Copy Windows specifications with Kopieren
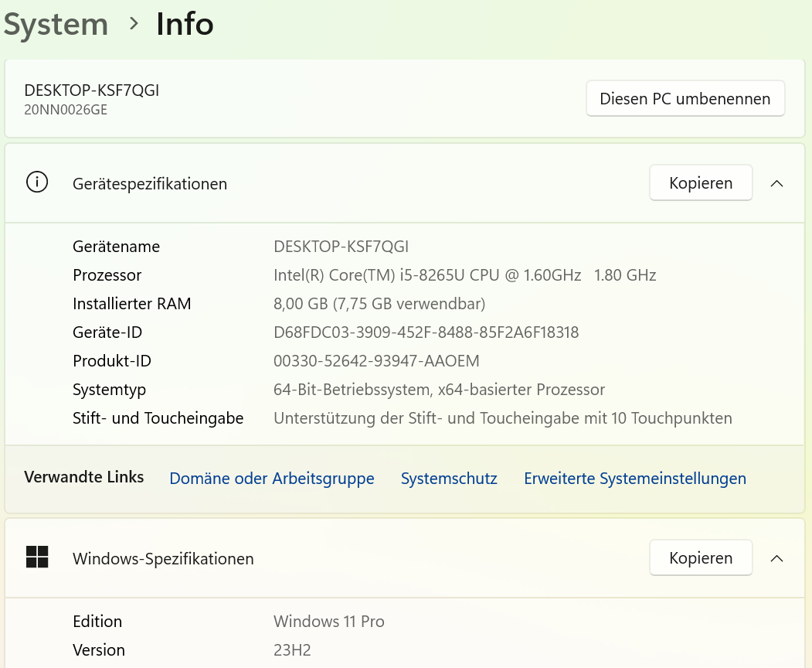Viewport: 812px width, 668px height. click(701, 557)
